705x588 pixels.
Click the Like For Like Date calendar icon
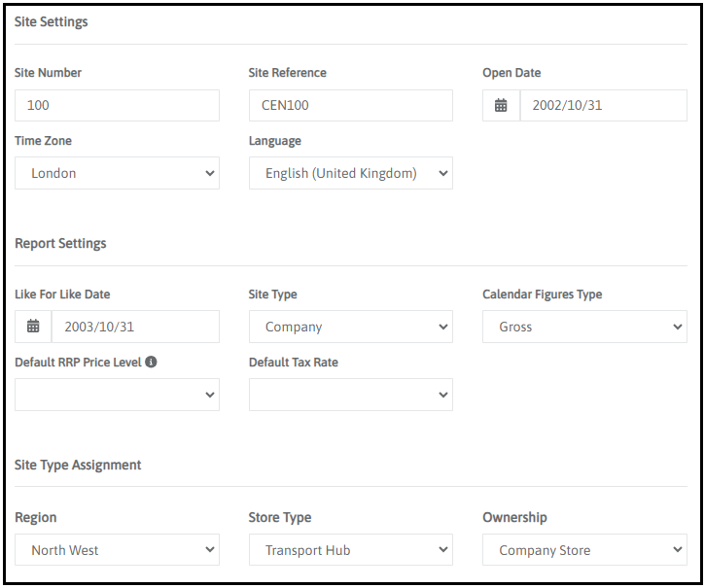33,327
